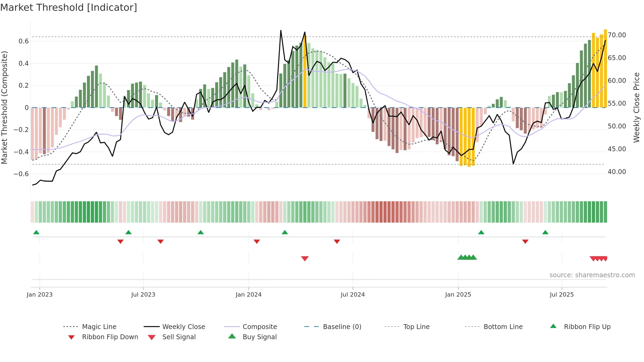The height and width of the screenshot is (362, 644).
Task: Click the buy signal cluster at January 2025
Action: coord(467,257)
